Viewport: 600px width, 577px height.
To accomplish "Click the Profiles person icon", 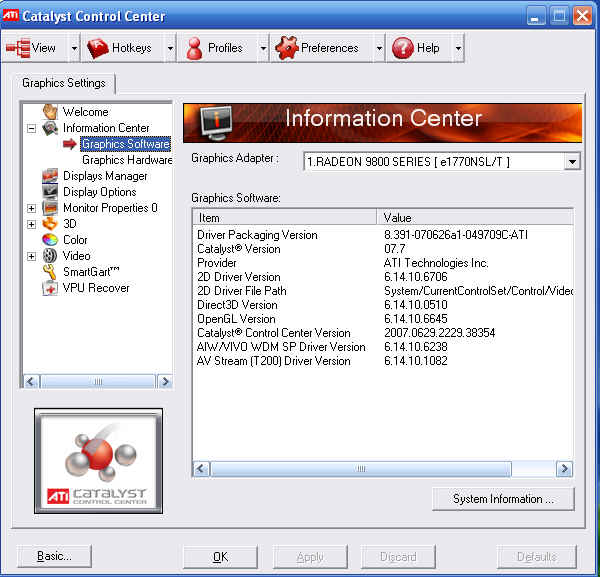I will [x=194, y=48].
